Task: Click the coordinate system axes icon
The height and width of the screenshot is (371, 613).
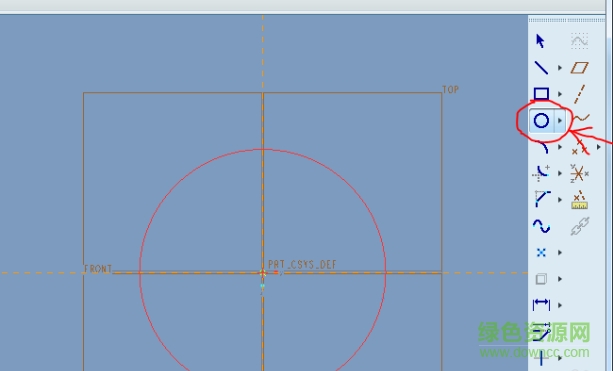Action: coord(579,173)
